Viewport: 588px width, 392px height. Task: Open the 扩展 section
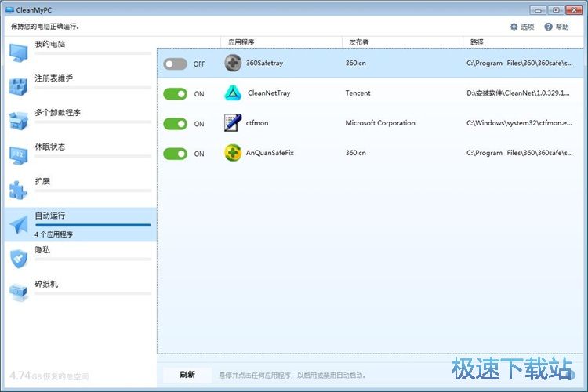pyautogui.click(x=42, y=182)
